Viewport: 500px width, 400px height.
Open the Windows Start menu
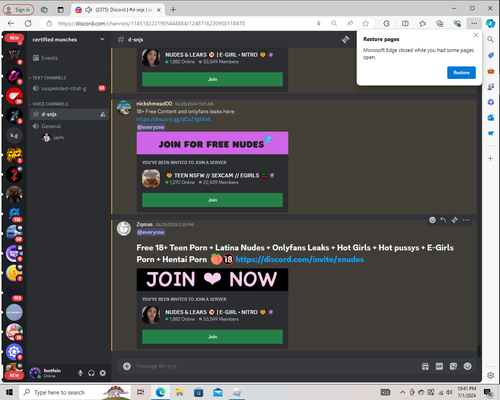pyautogui.click(x=9, y=392)
